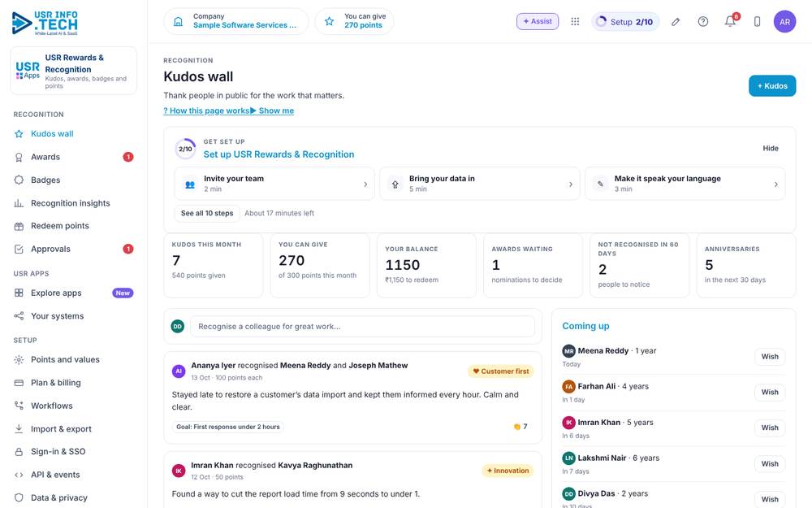Click the Innovation value tag

508,471
